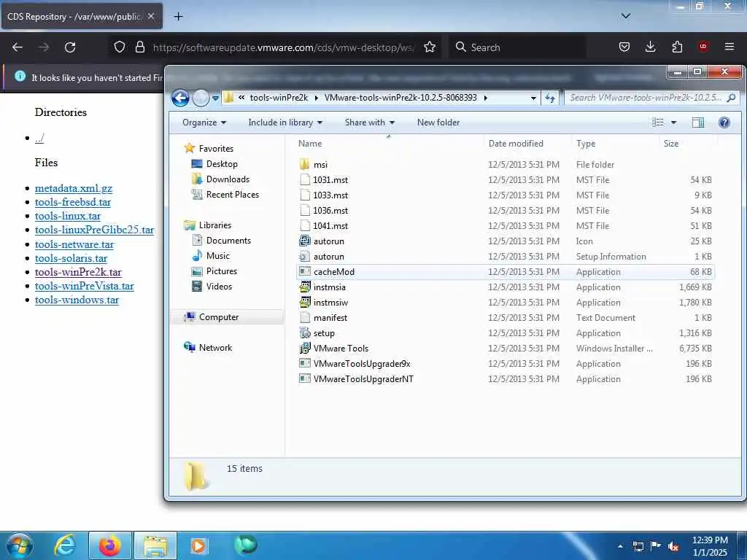
Task: Open Internet Explorer from the taskbar
Action: pos(65,545)
